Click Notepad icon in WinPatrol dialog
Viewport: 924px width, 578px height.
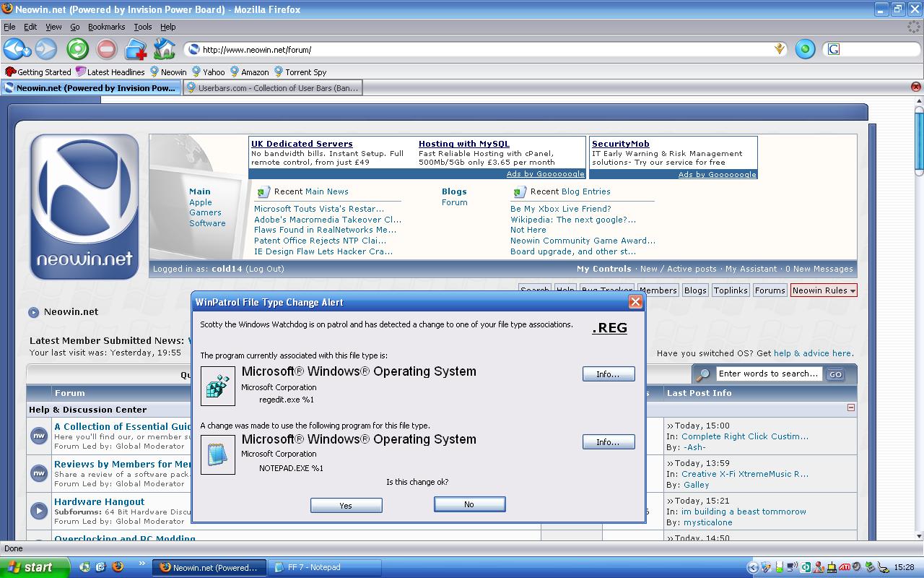coord(217,454)
